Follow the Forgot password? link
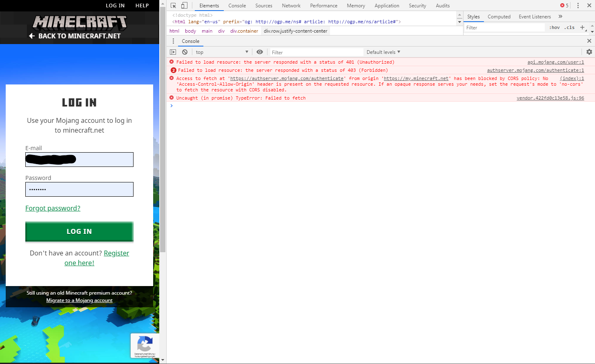The height and width of the screenshot is (364, 595). [x=53, y=208]
